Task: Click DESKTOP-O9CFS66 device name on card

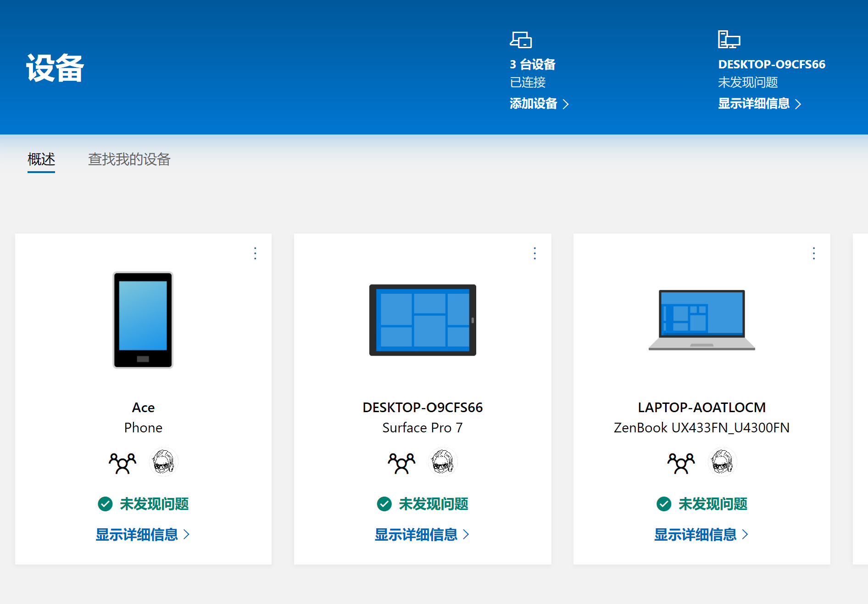Action: tap(423, 408)
